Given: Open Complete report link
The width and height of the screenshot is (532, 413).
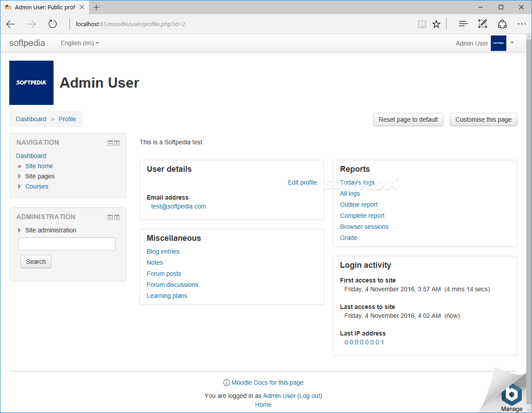Looking at the screenshot, I should pos(362,216).
